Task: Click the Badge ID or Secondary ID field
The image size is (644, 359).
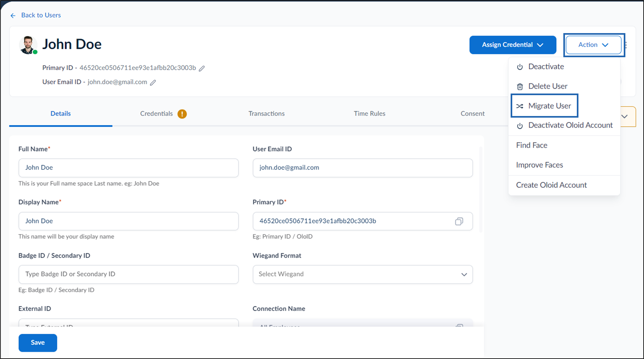Action: click(129, 274)
